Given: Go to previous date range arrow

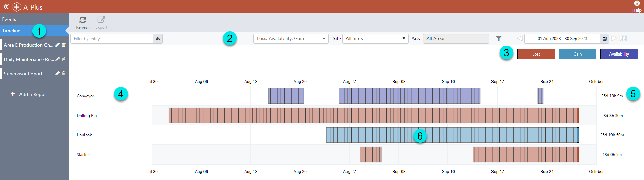Looking at the screenshot, I should coord(520,38).
